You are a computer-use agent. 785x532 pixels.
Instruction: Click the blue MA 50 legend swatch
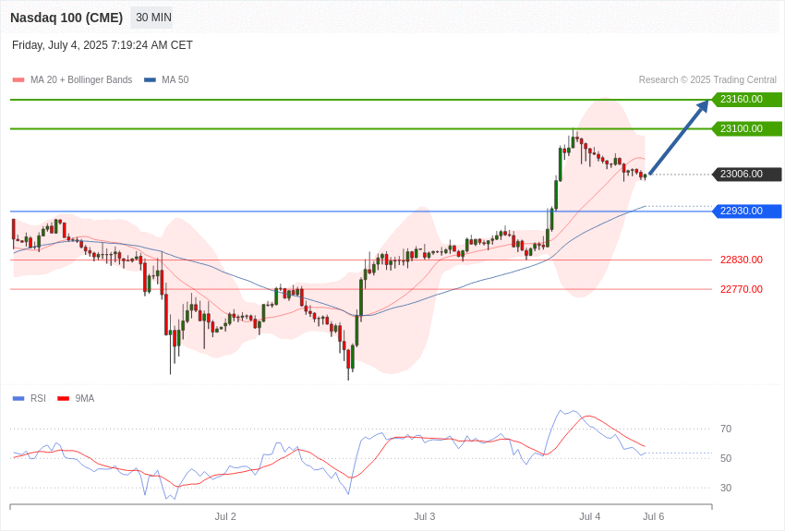tap(150, 80)
